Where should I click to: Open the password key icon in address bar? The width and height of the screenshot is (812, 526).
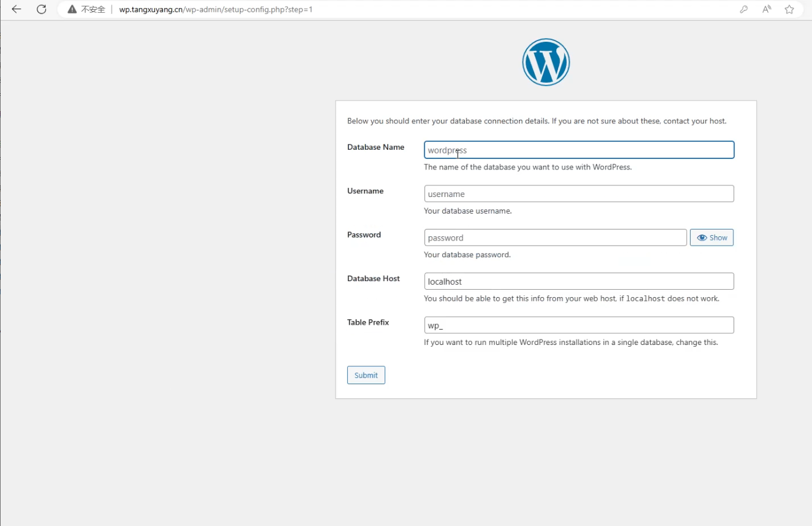744,9
